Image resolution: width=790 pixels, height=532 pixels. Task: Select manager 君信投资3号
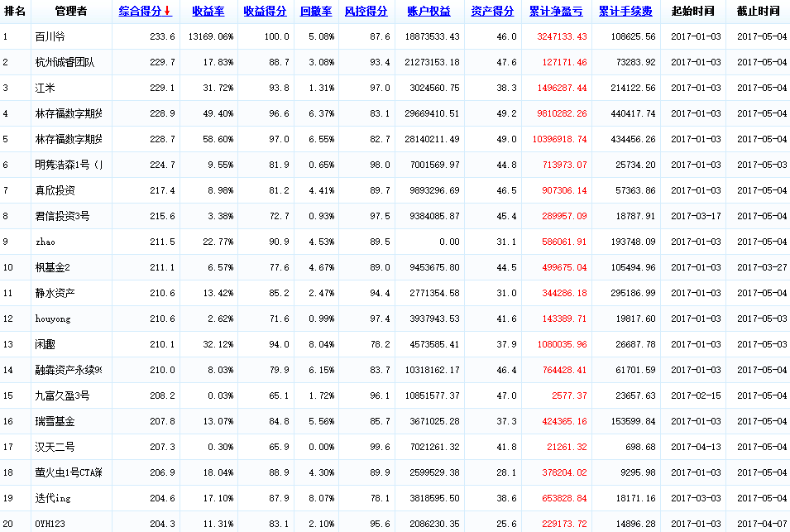tap(62, 216)
